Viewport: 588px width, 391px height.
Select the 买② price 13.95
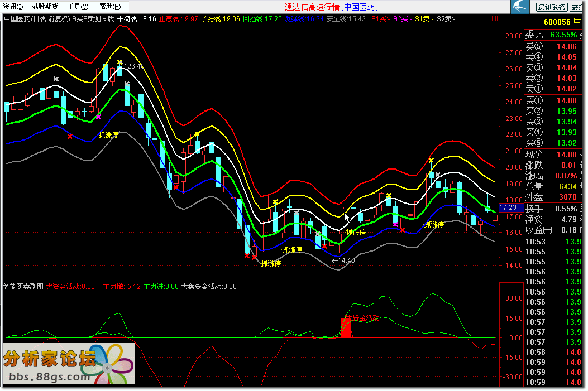click(566, 111)
